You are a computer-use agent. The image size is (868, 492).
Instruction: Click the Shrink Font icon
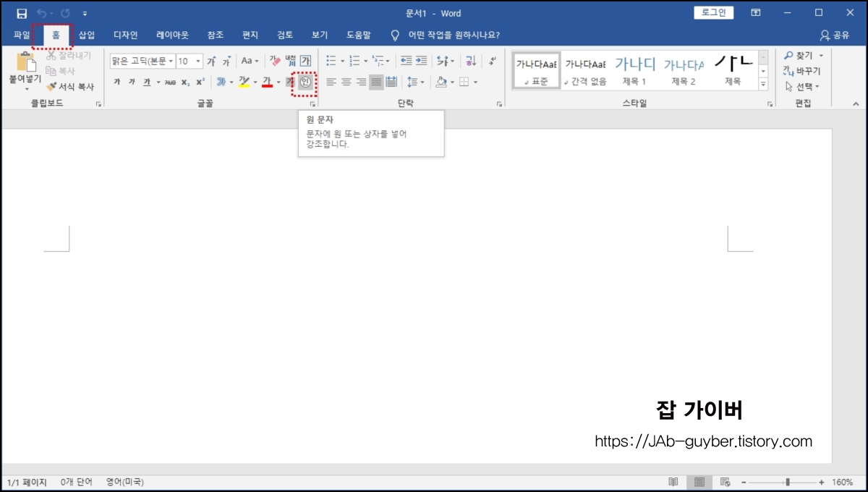(226, 61)
